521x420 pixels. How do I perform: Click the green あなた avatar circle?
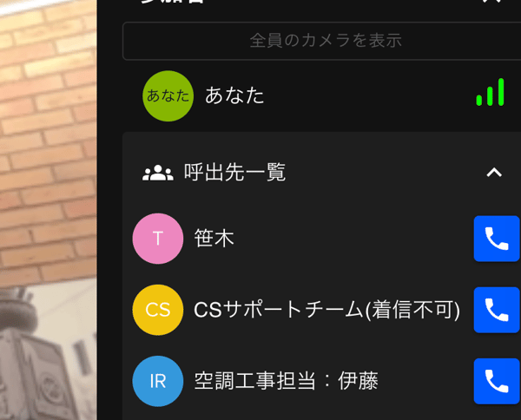(168, 96)
